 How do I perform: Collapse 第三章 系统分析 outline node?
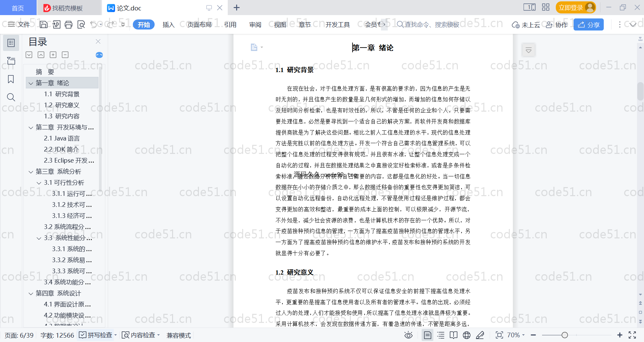[31, 172]
